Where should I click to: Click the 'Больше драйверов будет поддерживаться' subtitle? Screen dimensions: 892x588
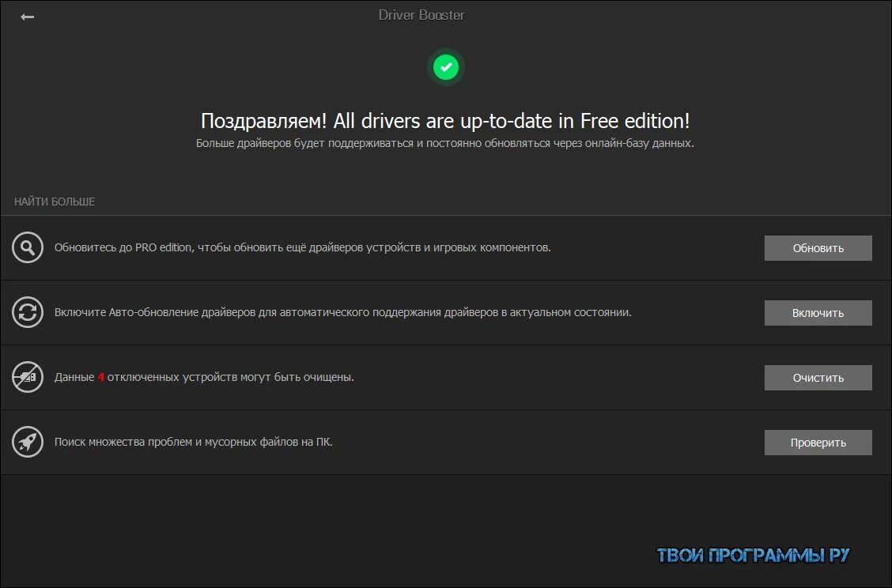445,143
